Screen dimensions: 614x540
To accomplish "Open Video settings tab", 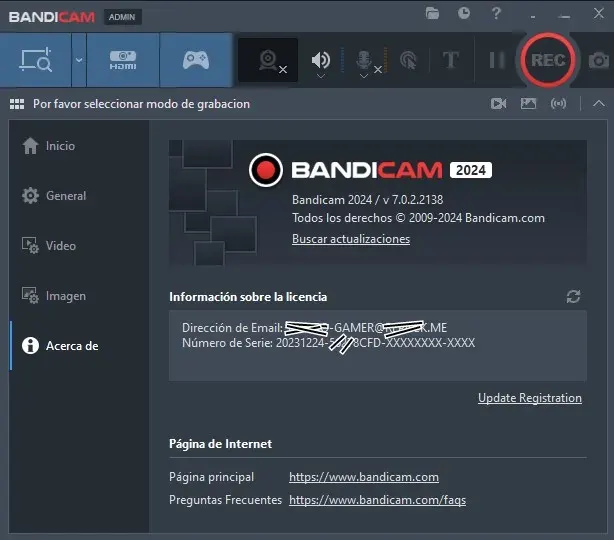I will coord(78,246).
